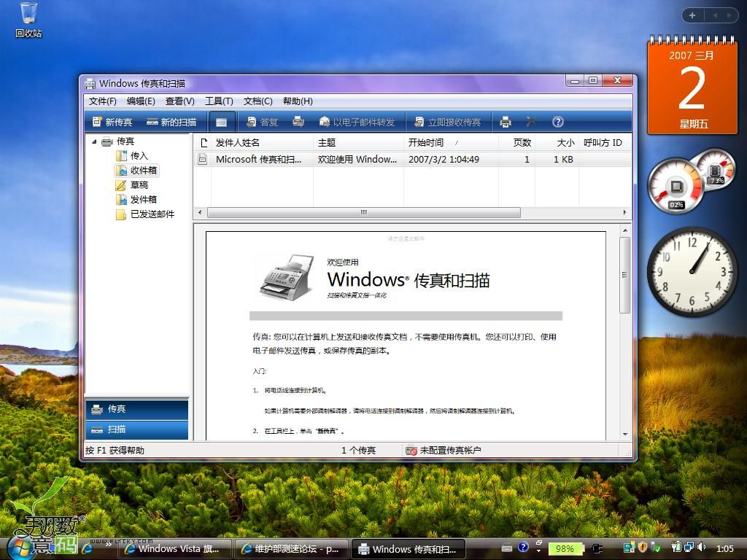747x560 pixels.
Task: Open the 文件(F) menu
Action: (x=102, y=101)
